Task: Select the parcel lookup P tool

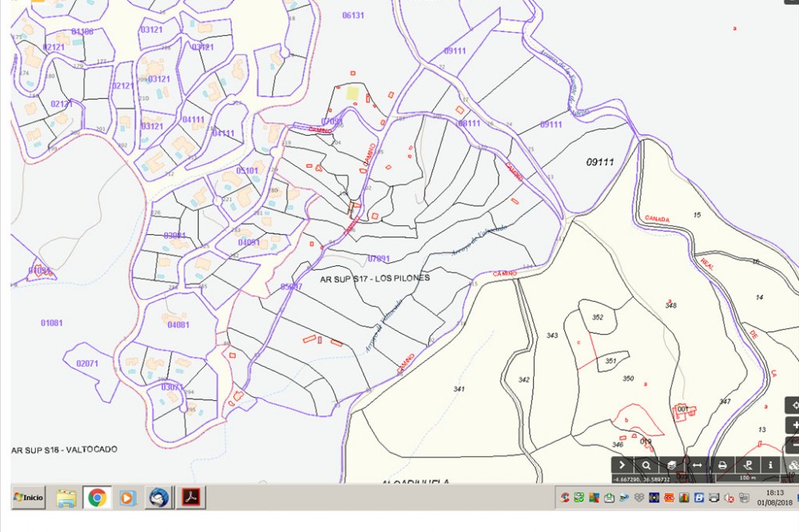Action: [x=748, y=465]
